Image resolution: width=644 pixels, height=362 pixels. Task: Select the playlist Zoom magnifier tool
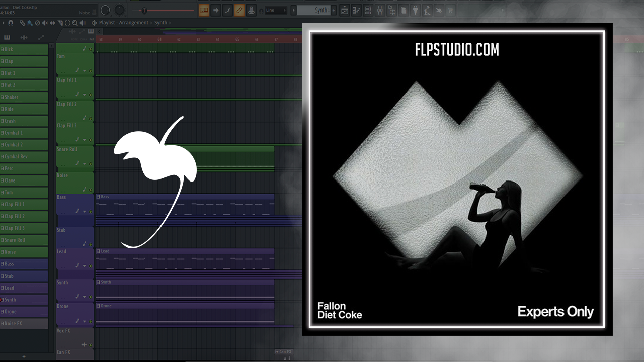(75, 23)
